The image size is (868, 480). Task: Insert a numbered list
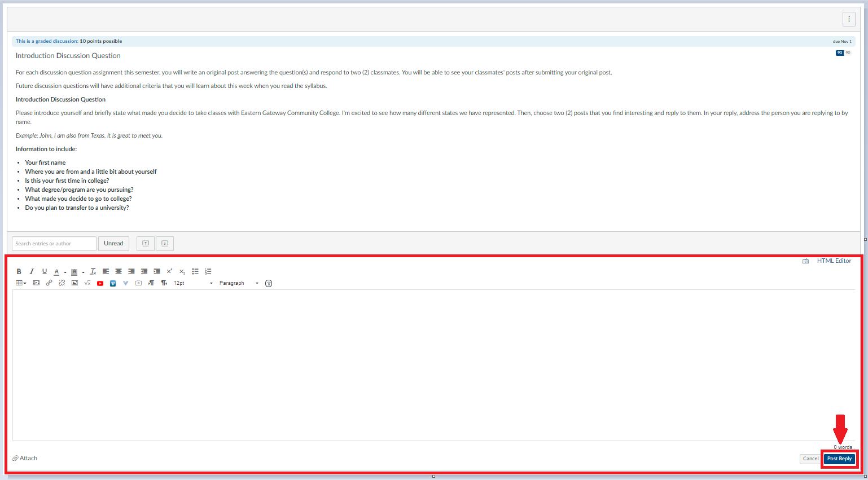click(x=208, y=271)
